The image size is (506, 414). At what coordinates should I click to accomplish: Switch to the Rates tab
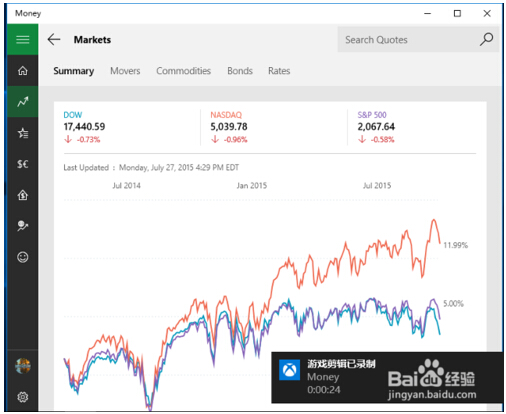279,71
